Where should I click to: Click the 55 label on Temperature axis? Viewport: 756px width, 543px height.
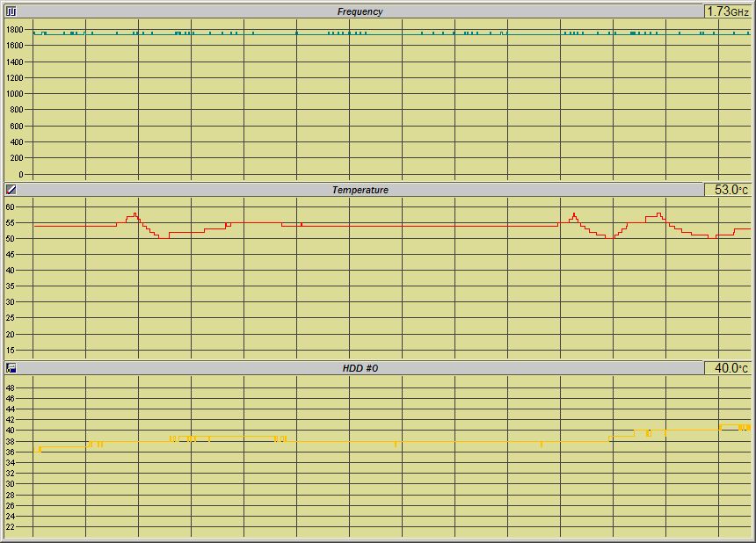click(11, 222)
